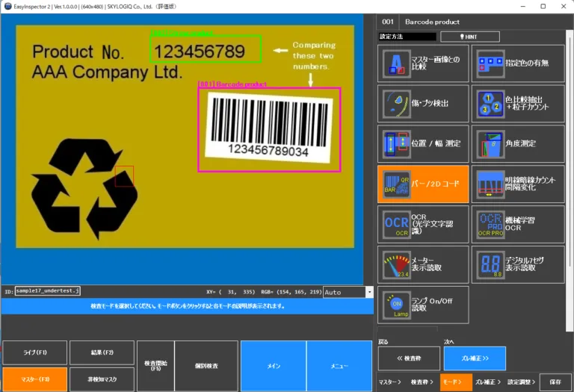The width and height of the screenshot is (574, 392).
Task: Click the ID filename input field
Action: (47, 290)
